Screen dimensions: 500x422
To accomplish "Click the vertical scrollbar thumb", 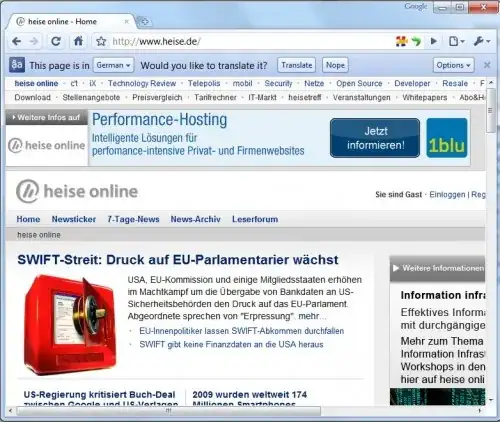I will 491,111.
